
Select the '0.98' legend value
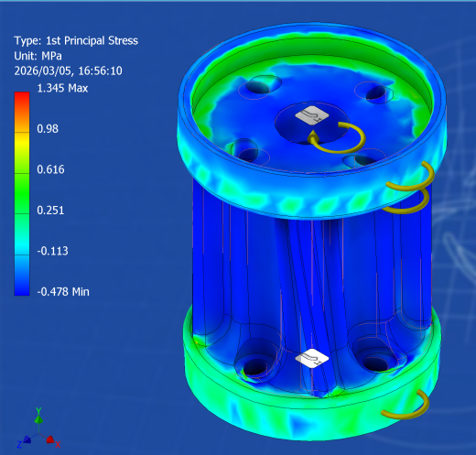(48, 129)
